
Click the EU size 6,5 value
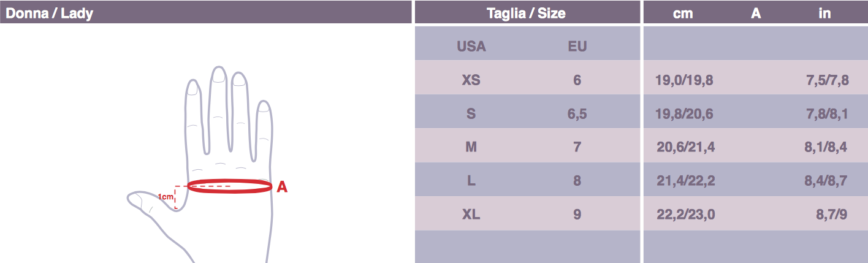point(577,113)
